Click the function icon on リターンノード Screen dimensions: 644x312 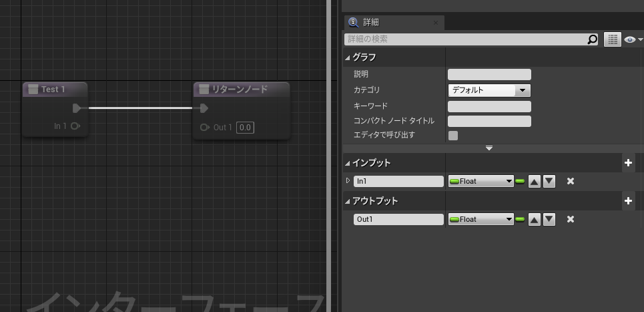(x=204, y=90)
